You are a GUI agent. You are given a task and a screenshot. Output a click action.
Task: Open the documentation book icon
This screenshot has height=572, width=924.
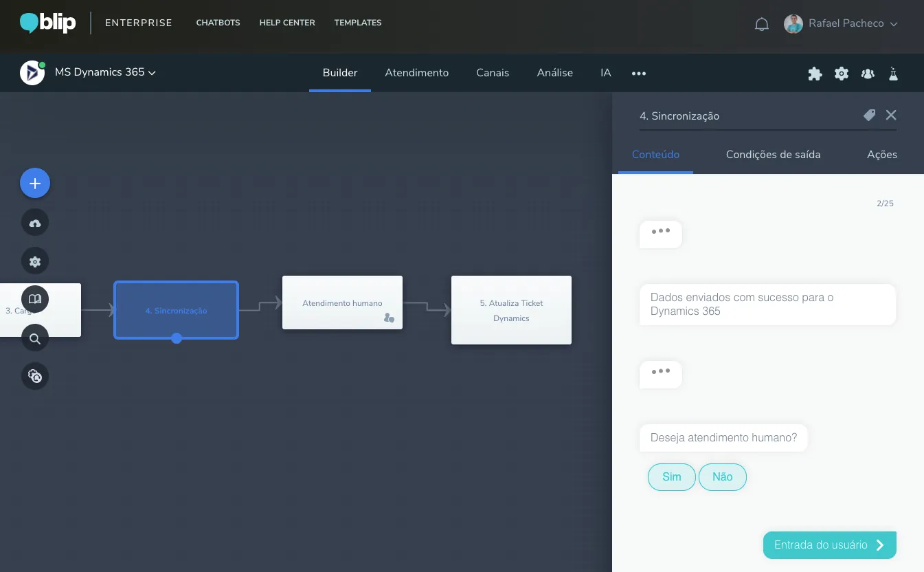(x=35, y=299)
